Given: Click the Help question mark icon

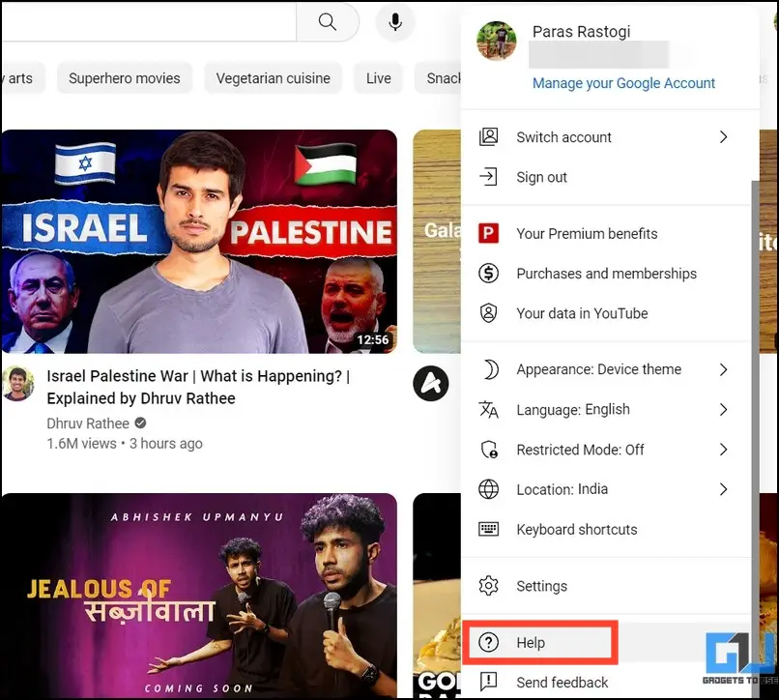Looking at the screenshot, I should point(488,642).
